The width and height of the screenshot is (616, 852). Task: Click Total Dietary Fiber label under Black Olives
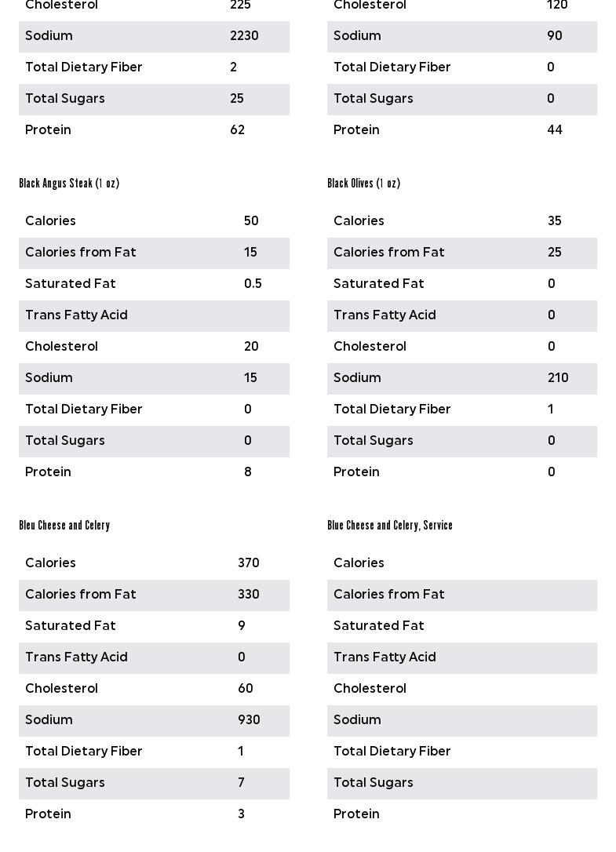coord(392,410)
